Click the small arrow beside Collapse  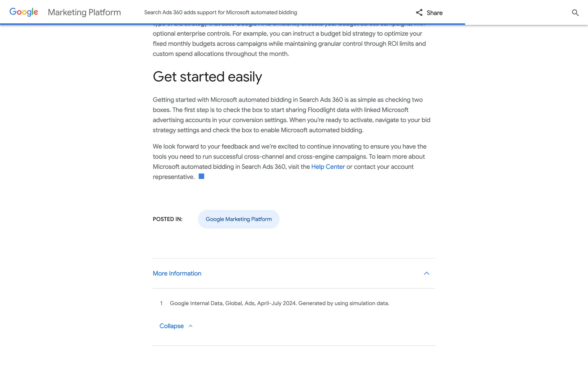(190, 326)
